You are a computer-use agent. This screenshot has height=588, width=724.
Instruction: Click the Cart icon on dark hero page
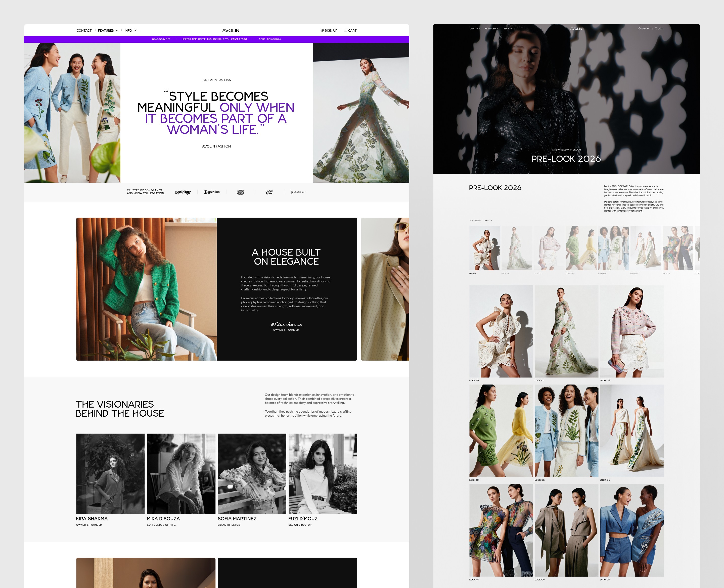click(x=656, y=28)
